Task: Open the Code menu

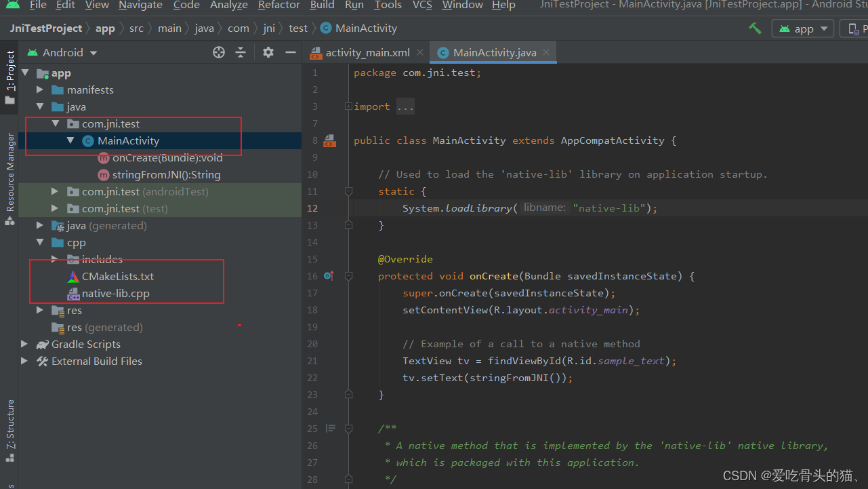Action: (186, 5)
